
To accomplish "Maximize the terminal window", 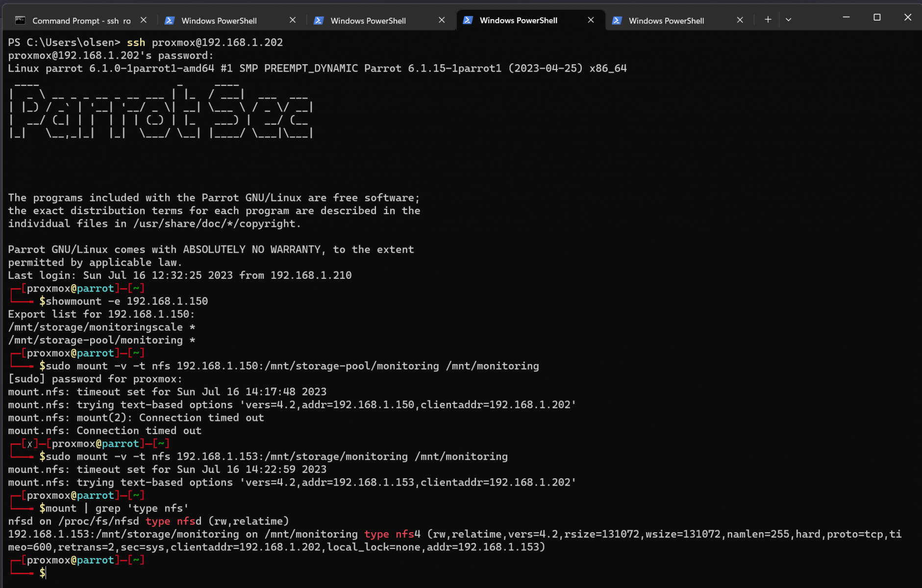I will [x=877, y=17].
